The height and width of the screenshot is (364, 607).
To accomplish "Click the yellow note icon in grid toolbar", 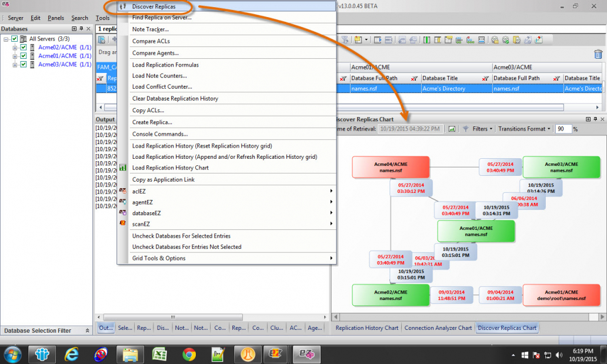I will 358,40.
